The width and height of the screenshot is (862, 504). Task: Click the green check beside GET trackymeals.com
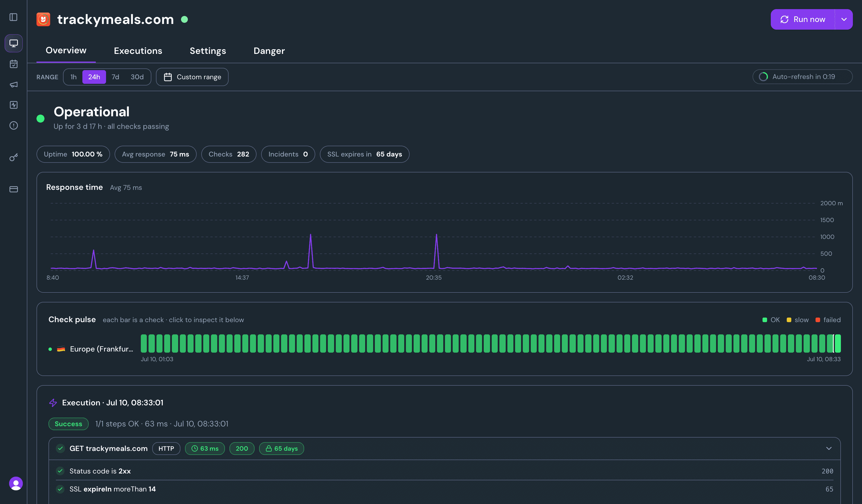coord(60,448)
